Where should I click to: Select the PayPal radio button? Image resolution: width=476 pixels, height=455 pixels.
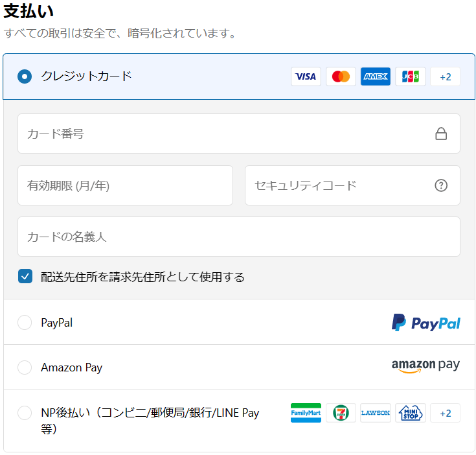point(25,322)
